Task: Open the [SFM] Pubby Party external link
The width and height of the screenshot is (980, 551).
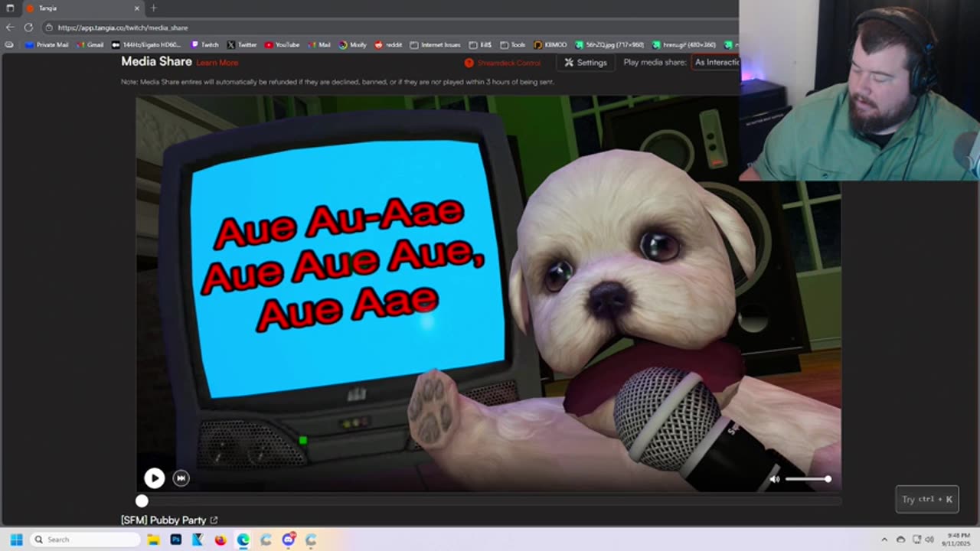Action: 214,520
